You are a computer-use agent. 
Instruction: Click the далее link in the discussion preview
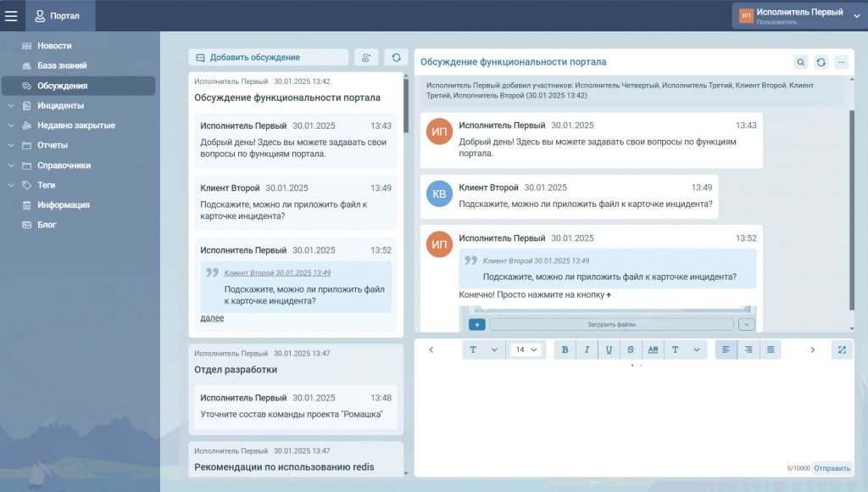[x=212, y=318]
